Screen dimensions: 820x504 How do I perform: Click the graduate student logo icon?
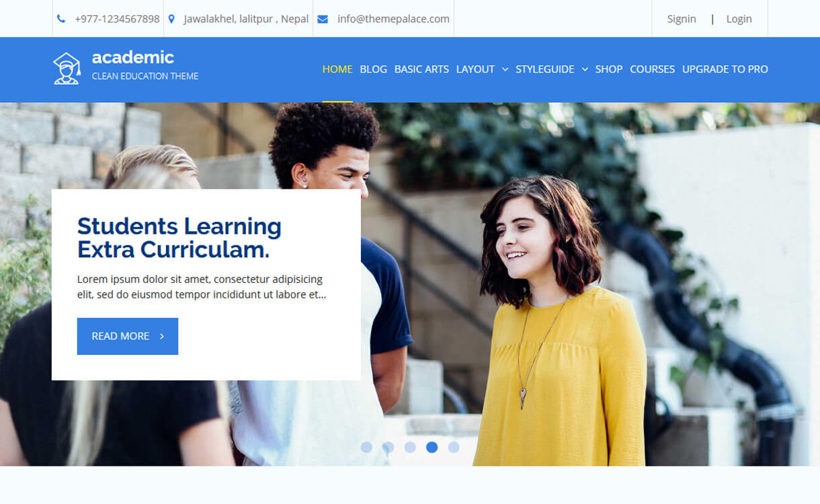[x=67, y=69]
